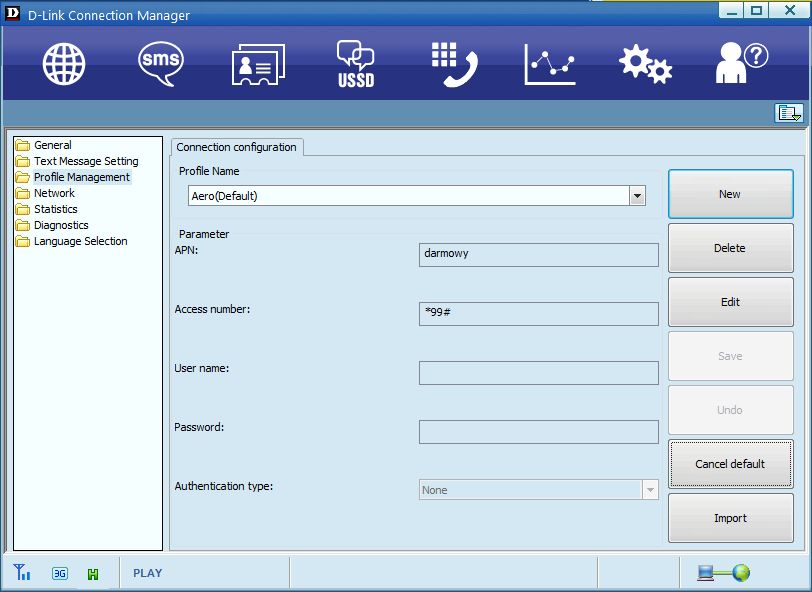Image resolution: width=812 pixels, height=592 pixels.
Task: Open the USSD icon
Action: pos(356,64)
